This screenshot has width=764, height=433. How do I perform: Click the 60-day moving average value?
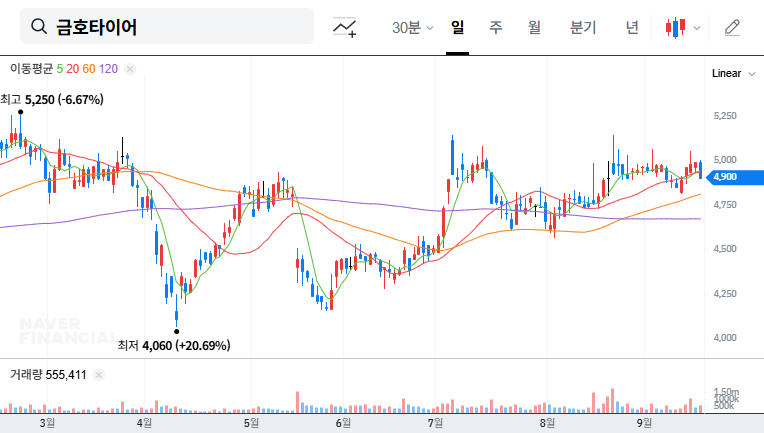click(89, 69)
